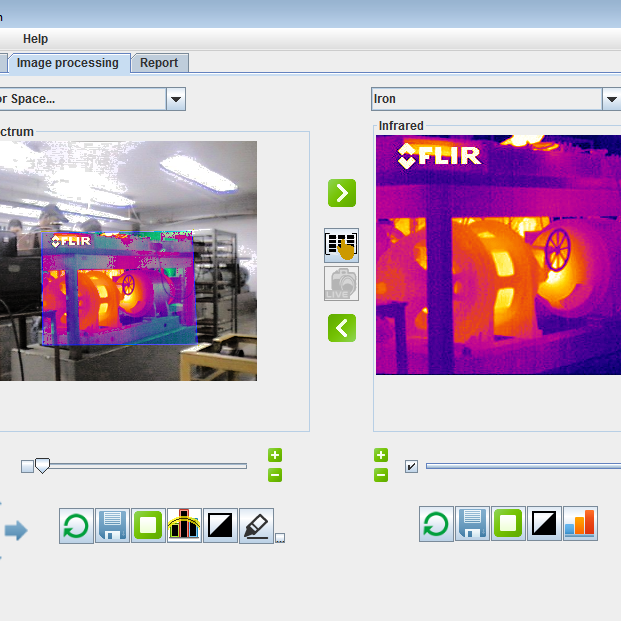This screenshot has width=621, height=621.
Task: Toggle the checkbox beside the infrared slider
Action: click(411, 466)
